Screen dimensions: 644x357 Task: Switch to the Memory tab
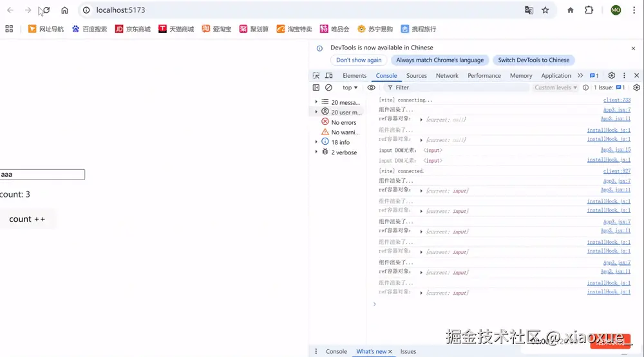point(521,75)
